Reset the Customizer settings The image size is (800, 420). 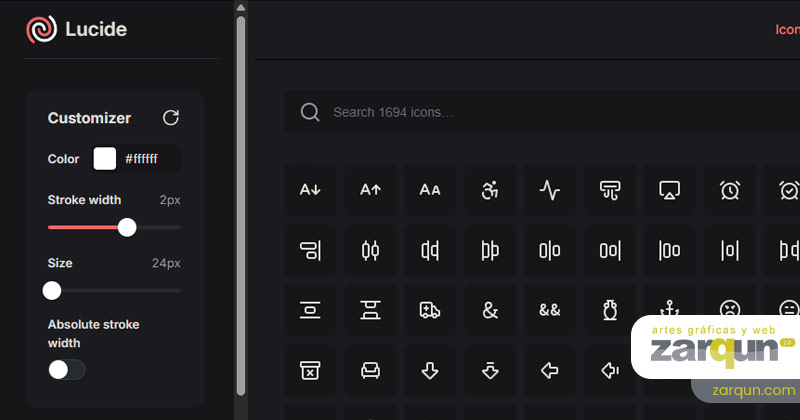click(171, 118)
